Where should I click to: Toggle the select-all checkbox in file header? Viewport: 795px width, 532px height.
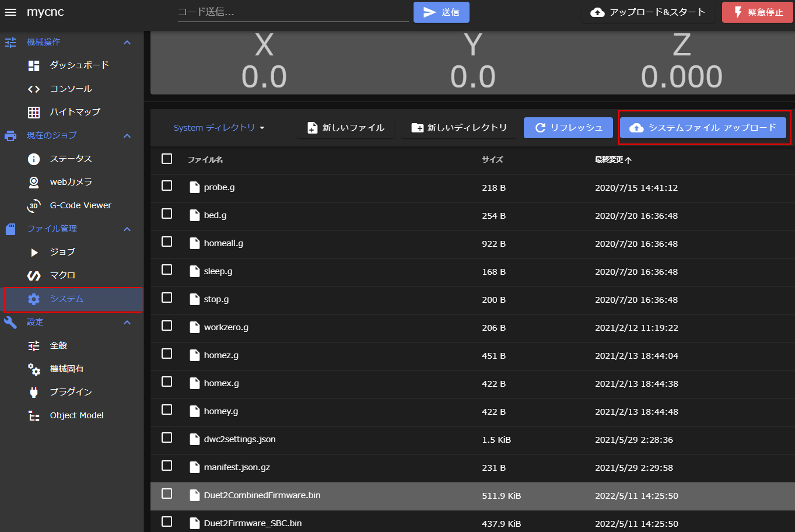[167, 159]
